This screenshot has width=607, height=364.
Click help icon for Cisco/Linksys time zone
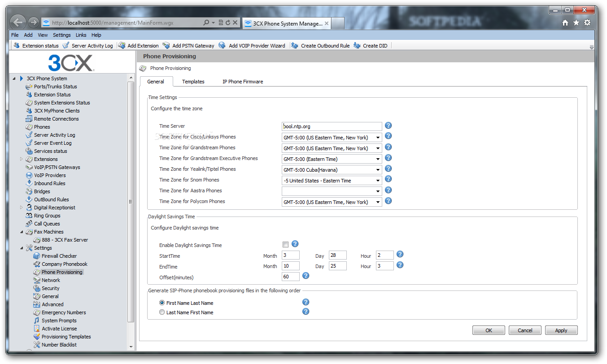coord(389,136)
